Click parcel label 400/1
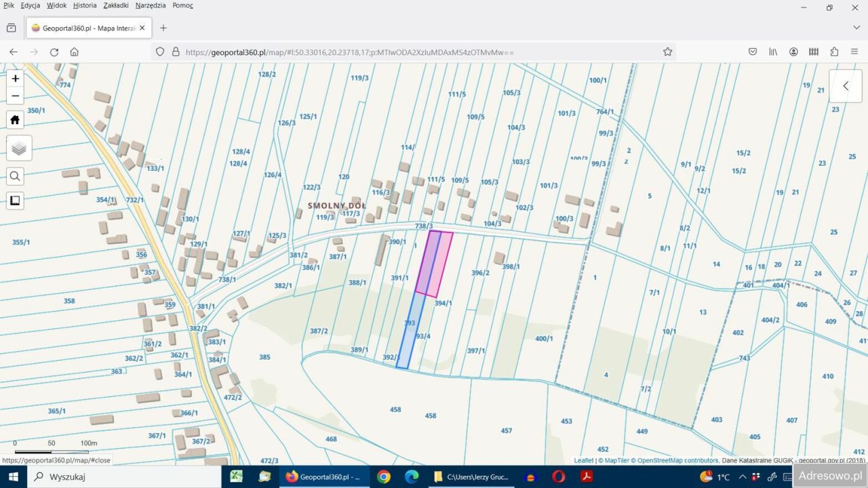This screenshot has width=868, height=488. (544, 338)
